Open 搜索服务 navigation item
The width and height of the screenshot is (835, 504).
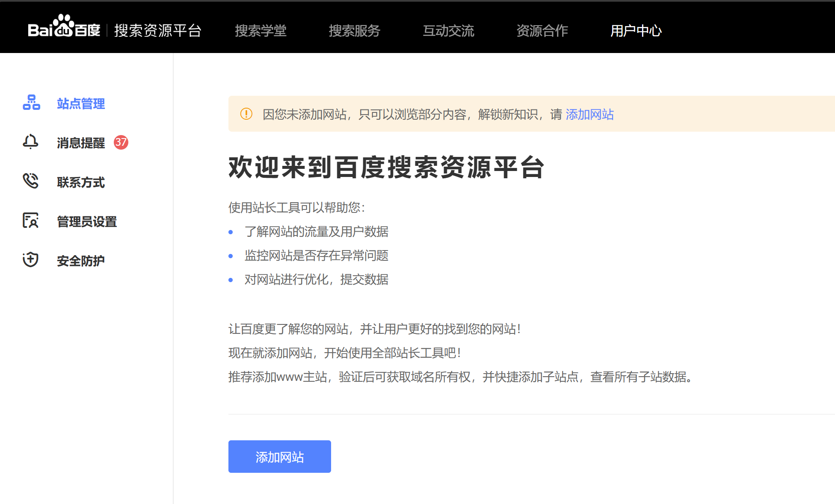[x=355, y=31]
